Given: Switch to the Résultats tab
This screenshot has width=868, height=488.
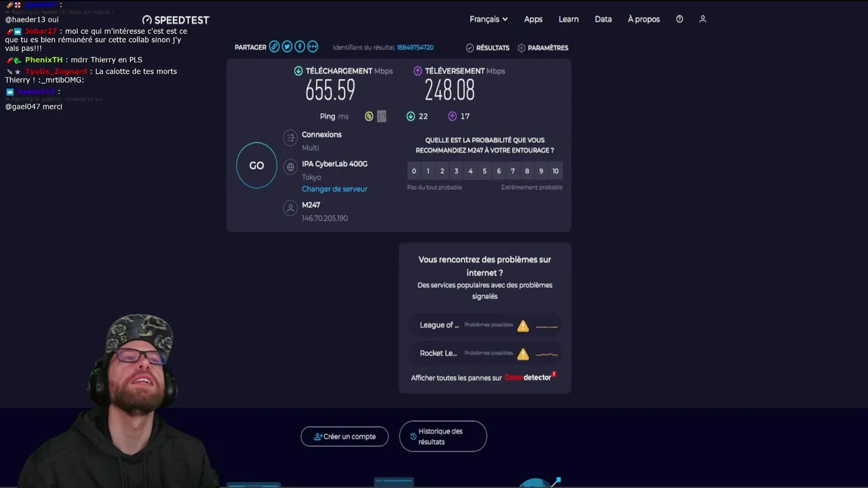Looking at the screenshot, I should coord(488,47).
